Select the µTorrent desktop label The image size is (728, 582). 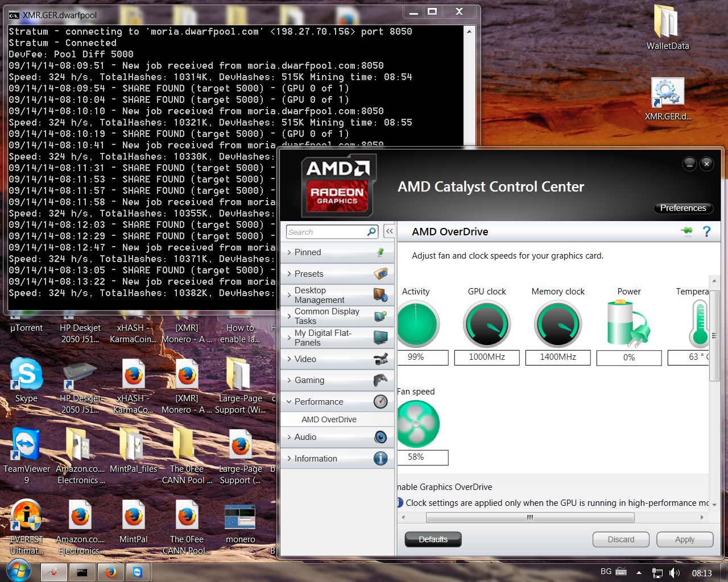26,328
